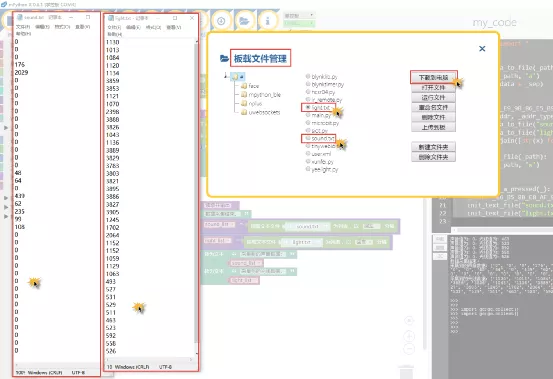The image size is (553, 379).
Task: Click the workspace center/reset view icon
Action: tap(409, 320)
